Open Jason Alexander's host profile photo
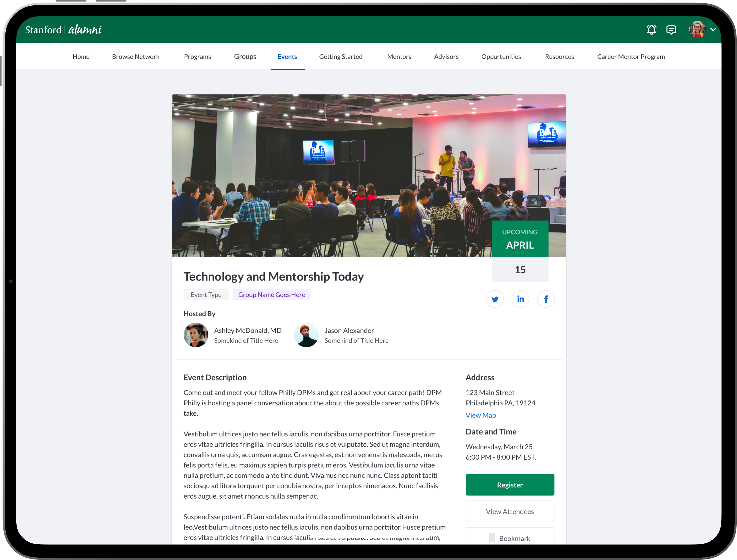 306,335
